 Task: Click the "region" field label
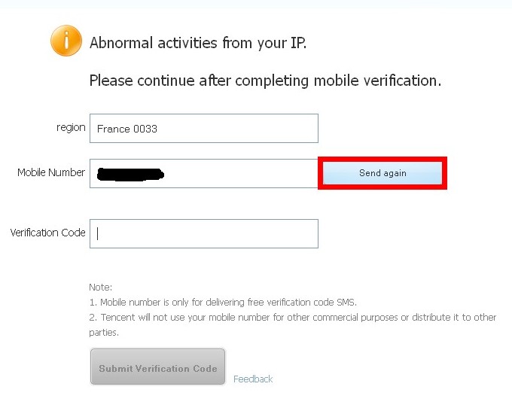tap(71, 128)
